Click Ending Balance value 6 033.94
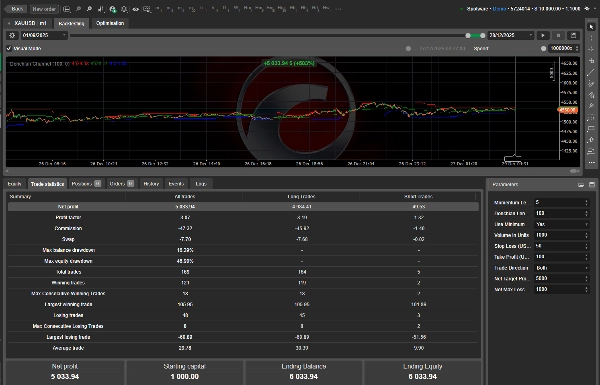The height and width of the screenshot is (385, 600). click(x=303, y=377)
